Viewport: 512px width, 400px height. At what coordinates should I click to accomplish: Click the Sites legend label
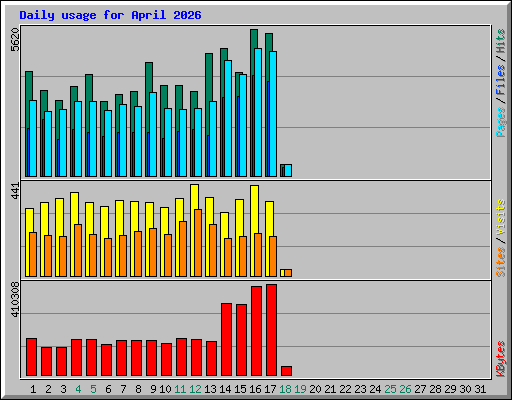(500, 262)
